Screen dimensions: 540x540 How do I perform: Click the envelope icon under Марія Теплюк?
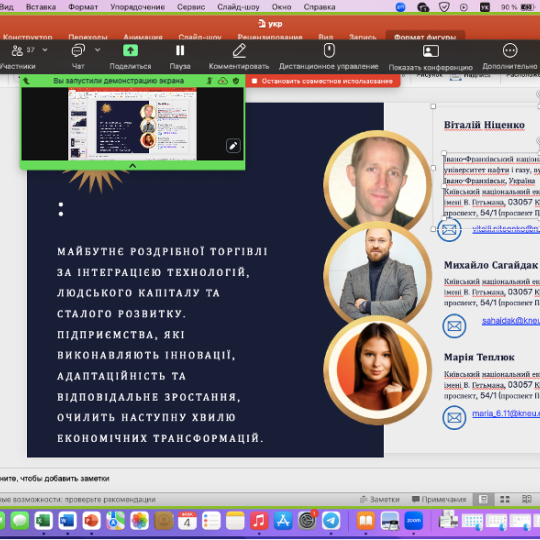coord(454,418)
